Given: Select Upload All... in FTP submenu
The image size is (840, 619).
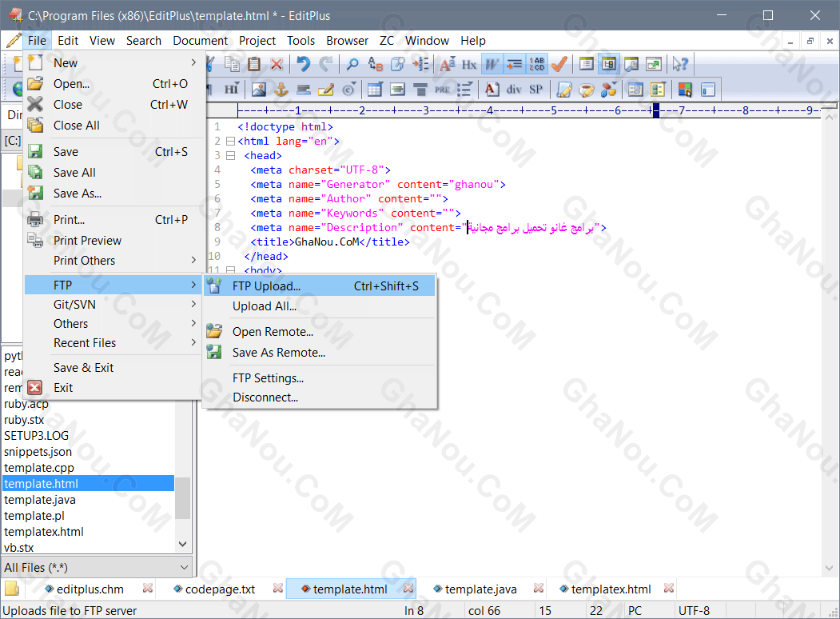Looking at the screenshot, I should (x=319, y=306).
